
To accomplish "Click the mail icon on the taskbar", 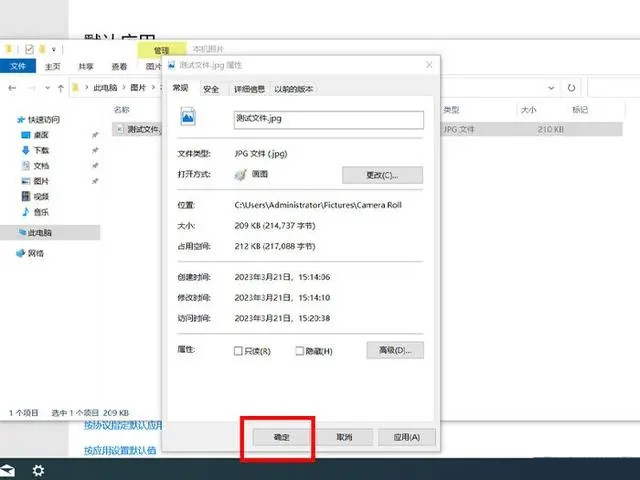I will (x=7, y=471).
